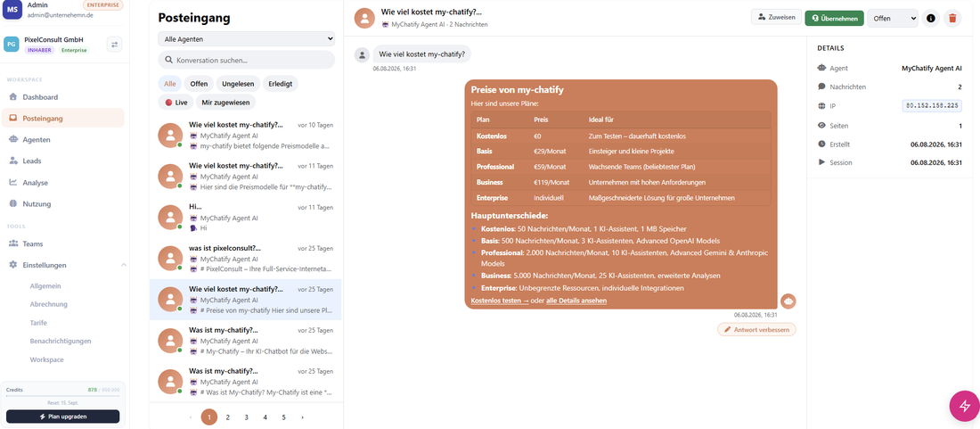Open Benachrichtigungen settings
This screenshot has height=429, width=980.
61,342
